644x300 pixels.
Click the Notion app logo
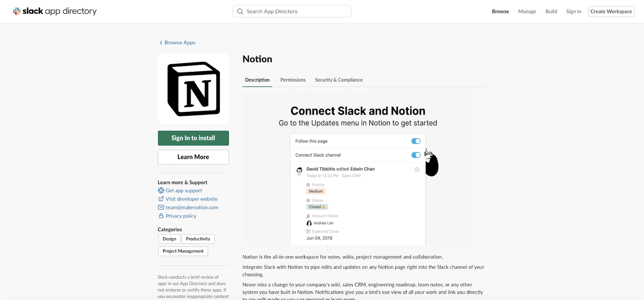point(193,88)
